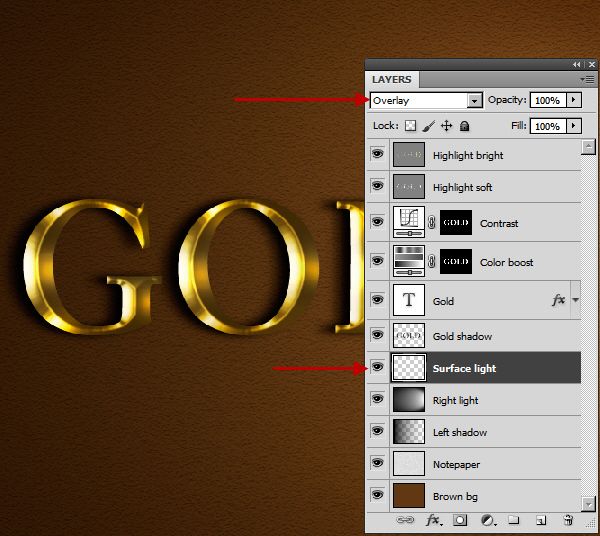Hide the Highlight soft layer
600x536 pixels.
pos(377,186)
